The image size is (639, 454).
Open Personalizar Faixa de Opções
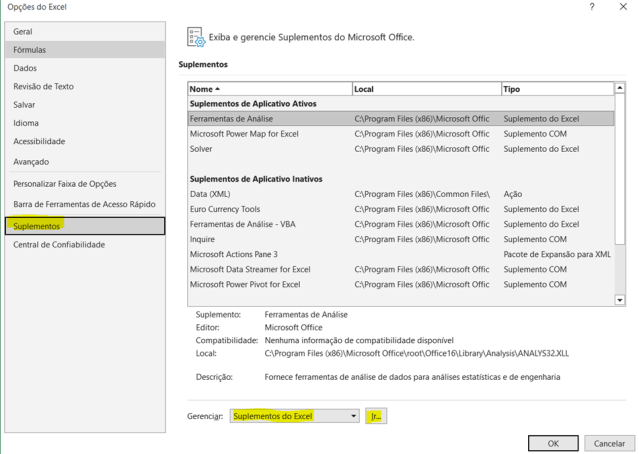pos(65,184)
